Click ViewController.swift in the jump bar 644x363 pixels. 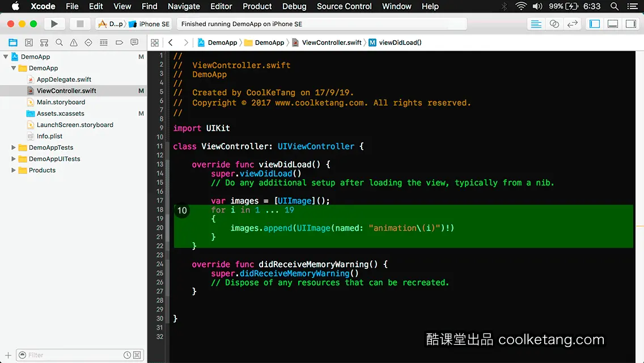tap(327, 43)
